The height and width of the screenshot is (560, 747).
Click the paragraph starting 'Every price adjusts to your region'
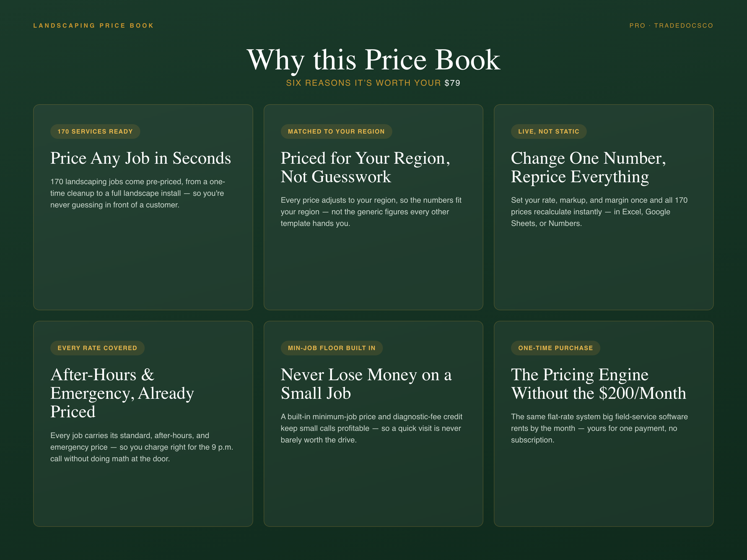371,212
